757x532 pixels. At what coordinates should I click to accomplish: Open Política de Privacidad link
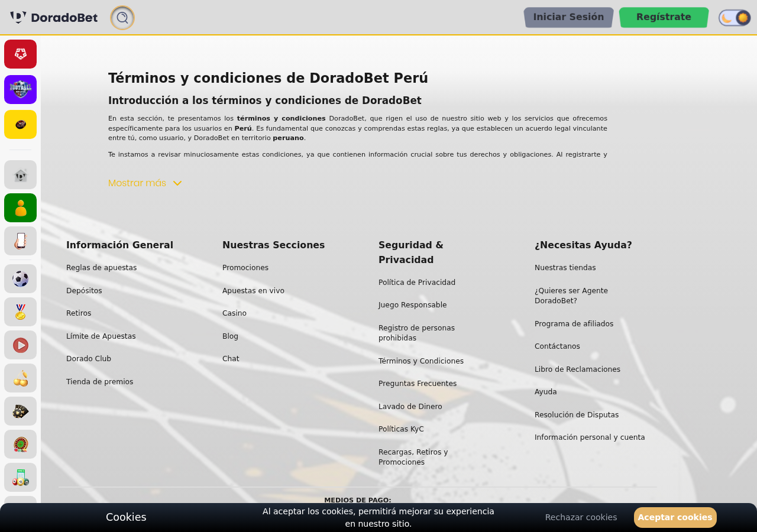(417, 283)
